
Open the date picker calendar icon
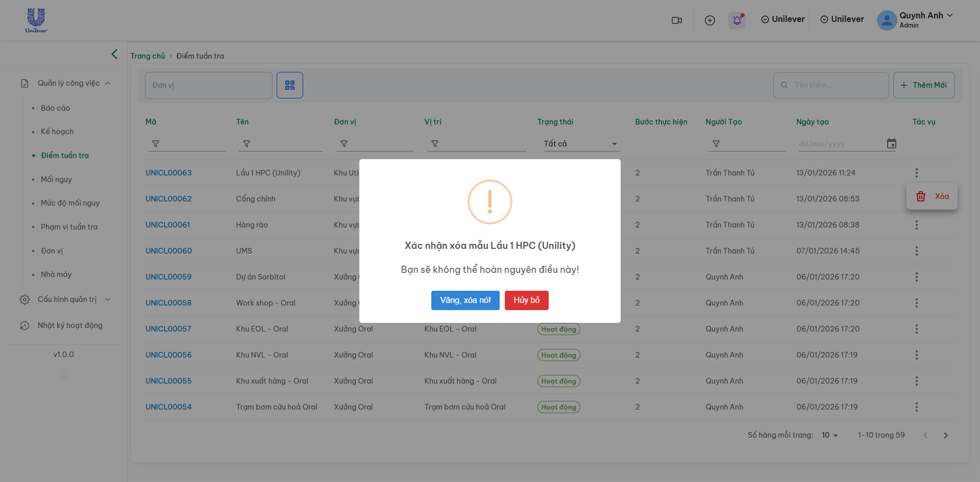tap(891, 144)
